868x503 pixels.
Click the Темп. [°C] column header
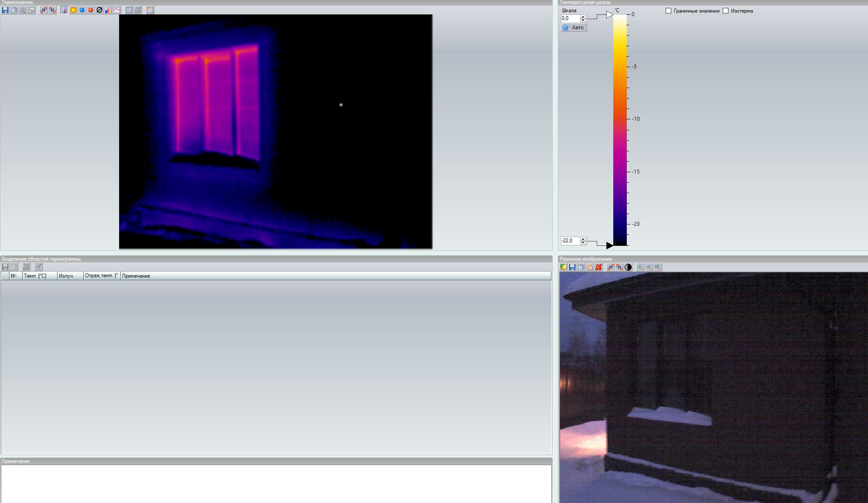click(x=39, y=276)
